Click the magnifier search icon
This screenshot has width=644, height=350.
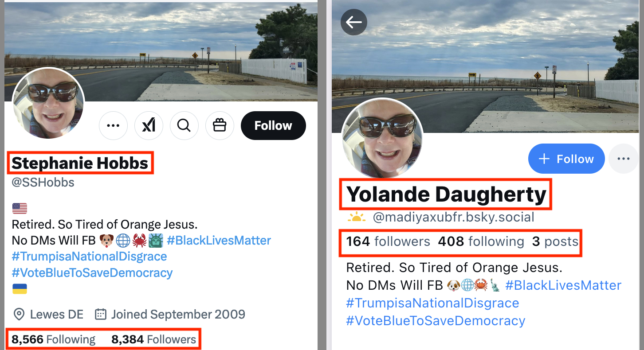(x=184, y=126)
